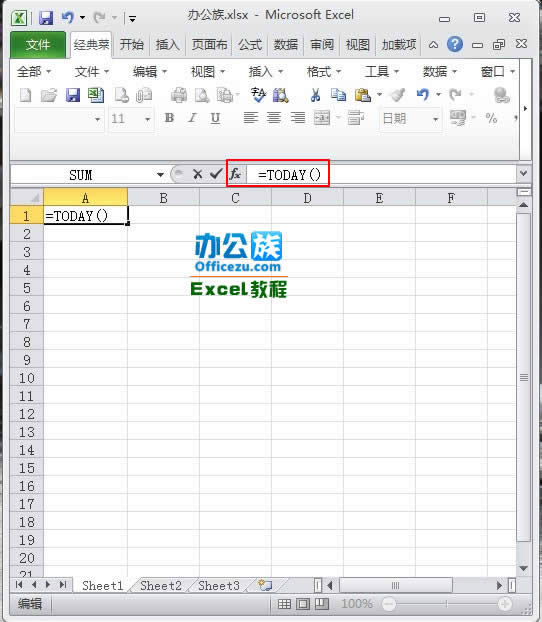Switch to Normal view in status bar
Screen dimensions: 542x622
pyautogui.click(x=284, y=604)
